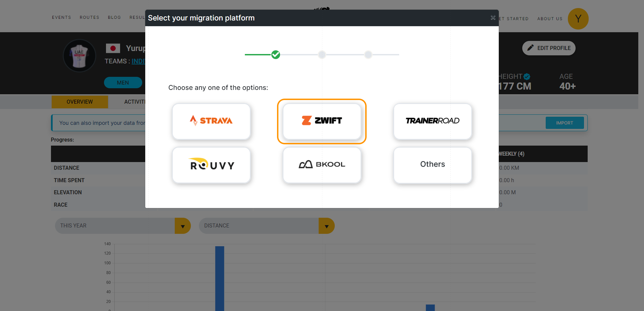Click the third progress step dot
The image size is (644, 311).
click(368, 54)
